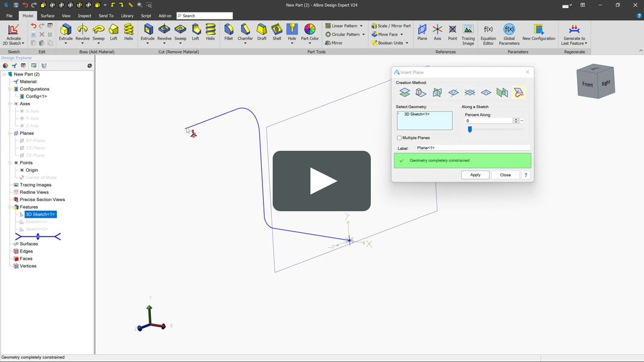The height and width of the screenshot is (362, 644).
Task: Click the Front face of view cube
Action: (588, 85)
